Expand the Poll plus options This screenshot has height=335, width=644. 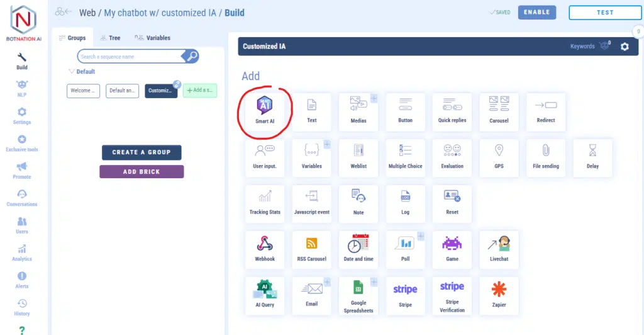coord(420,237)
